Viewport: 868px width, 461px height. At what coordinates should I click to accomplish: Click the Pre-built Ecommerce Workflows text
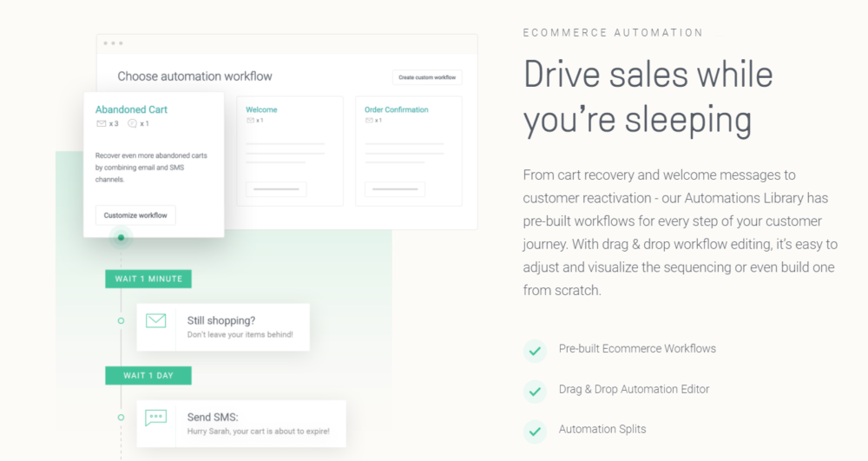point(637,349)
